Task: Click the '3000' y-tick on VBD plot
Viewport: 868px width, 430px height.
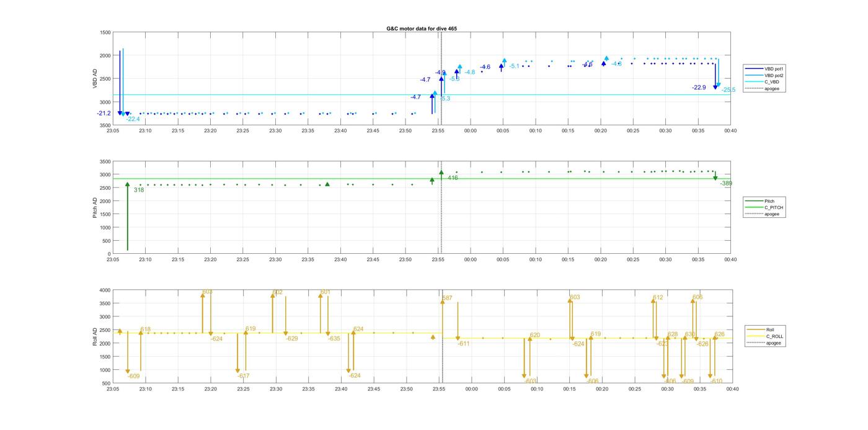Action: [x=105, y=102]
